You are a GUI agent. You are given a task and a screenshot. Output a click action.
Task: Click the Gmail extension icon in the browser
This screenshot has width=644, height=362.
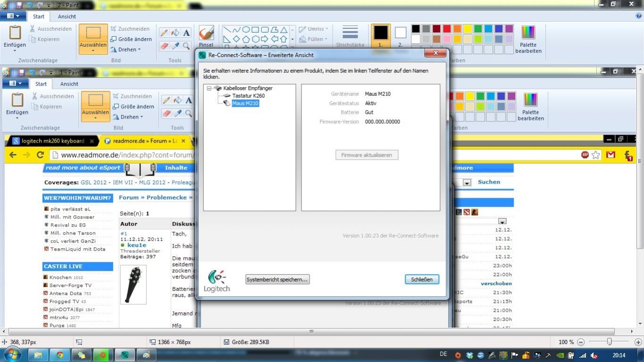click(x=611, y=155)
